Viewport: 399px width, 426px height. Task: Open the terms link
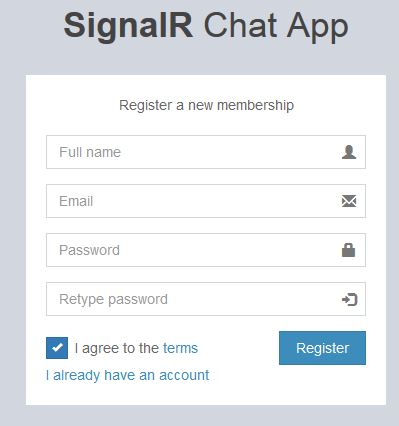[180, 348]
